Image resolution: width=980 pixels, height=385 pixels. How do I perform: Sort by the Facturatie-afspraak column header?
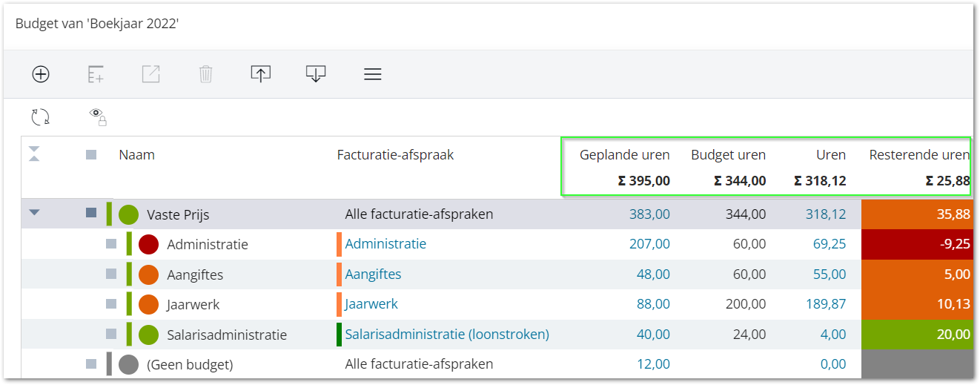tap(395, 154)
